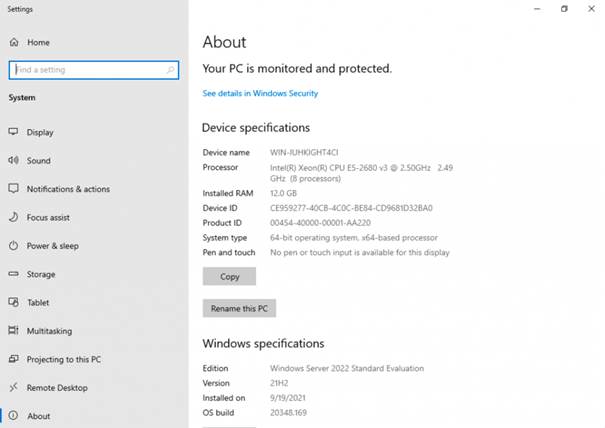Close the Settings window
The image size is (605, 428).
pos(591,8)
